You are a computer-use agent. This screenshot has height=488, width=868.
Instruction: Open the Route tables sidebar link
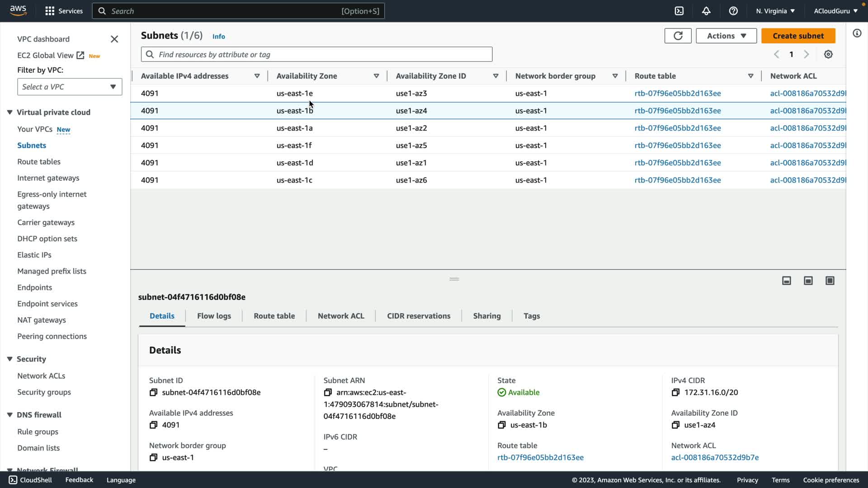tap(39, 161)
